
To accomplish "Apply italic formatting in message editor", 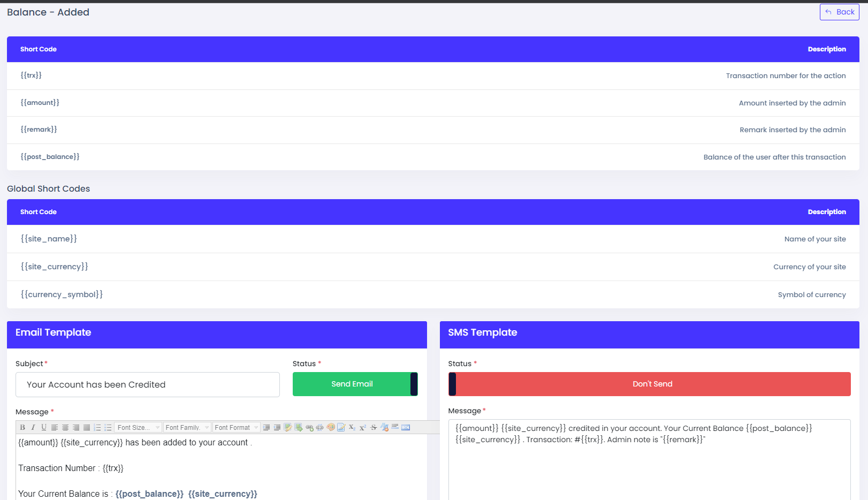I will (x=33, y=427).
